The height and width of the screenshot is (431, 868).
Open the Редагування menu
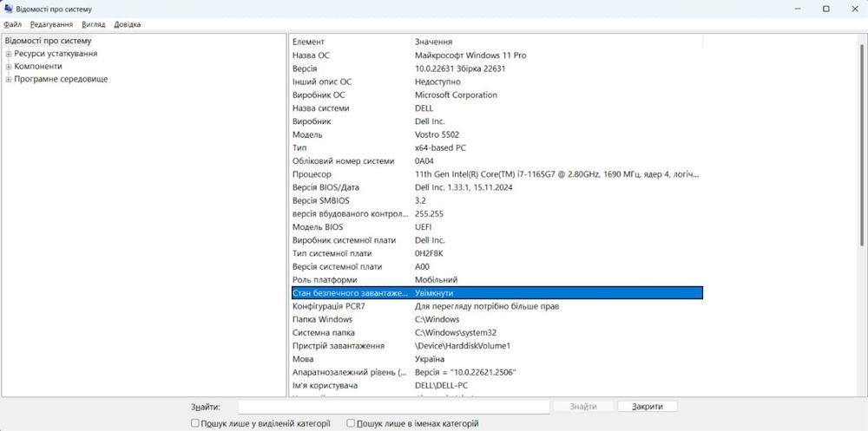(x=51, y=24)
